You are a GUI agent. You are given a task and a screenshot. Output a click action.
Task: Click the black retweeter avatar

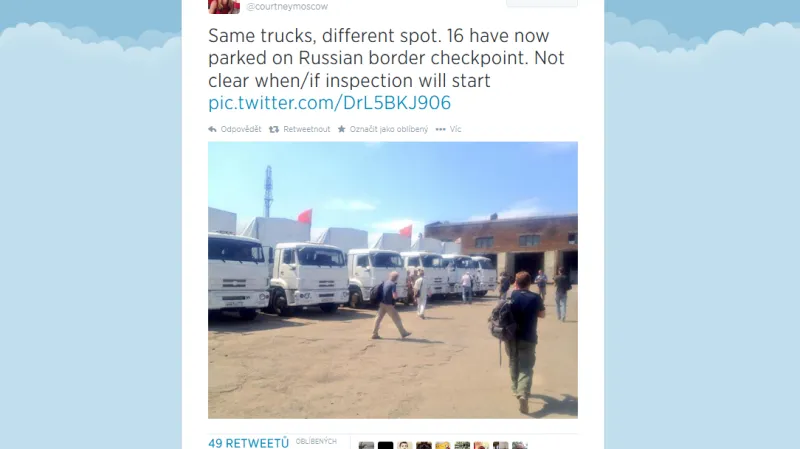[x=386, y=445]
